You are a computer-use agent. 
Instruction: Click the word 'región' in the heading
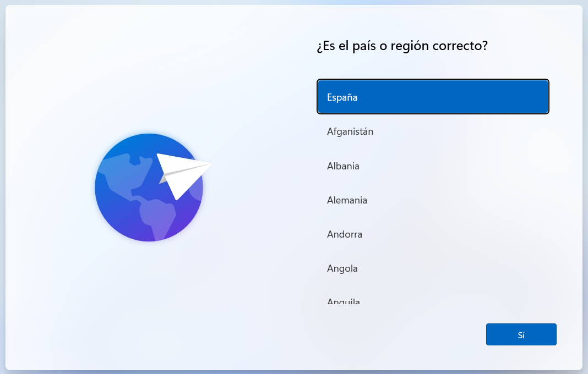click(x=410, y=46)
